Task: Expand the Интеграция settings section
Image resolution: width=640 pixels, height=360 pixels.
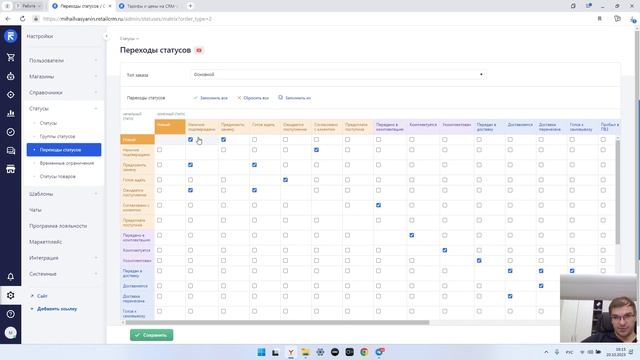Action: (x=63, y=258)
